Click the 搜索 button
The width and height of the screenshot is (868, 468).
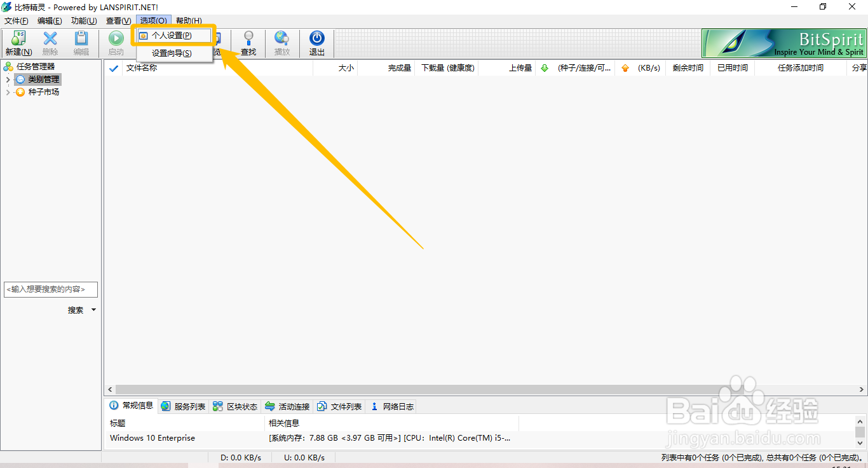coord(76,310)
